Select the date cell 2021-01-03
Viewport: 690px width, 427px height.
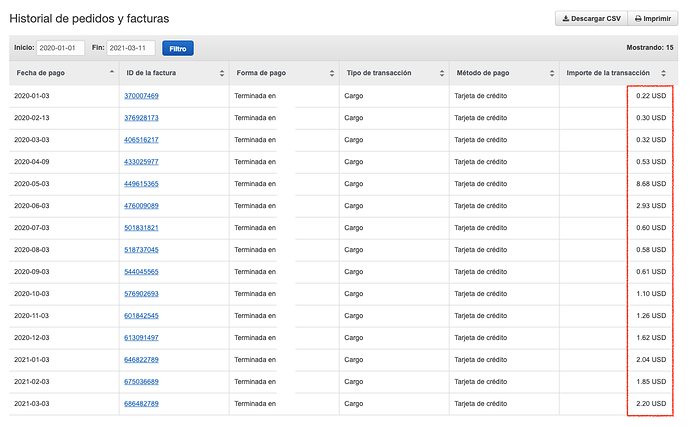tap(32, 360)
